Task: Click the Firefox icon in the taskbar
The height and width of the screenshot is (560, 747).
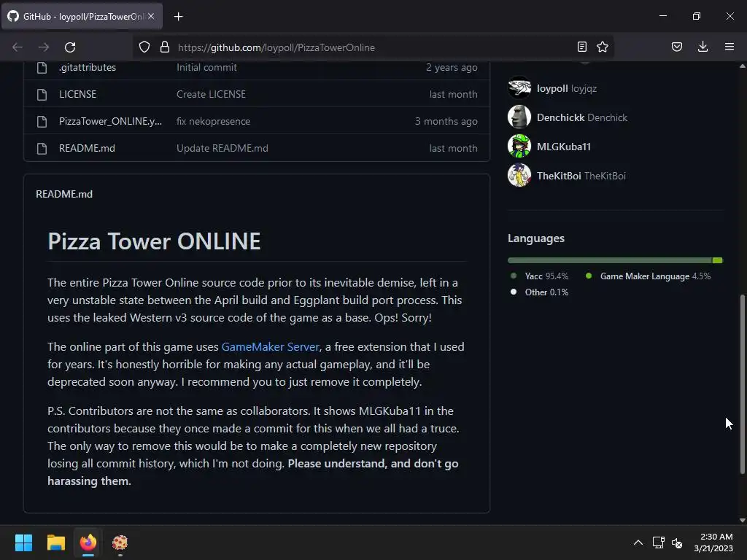Action: pyautogui.click(x=88, y=542)
